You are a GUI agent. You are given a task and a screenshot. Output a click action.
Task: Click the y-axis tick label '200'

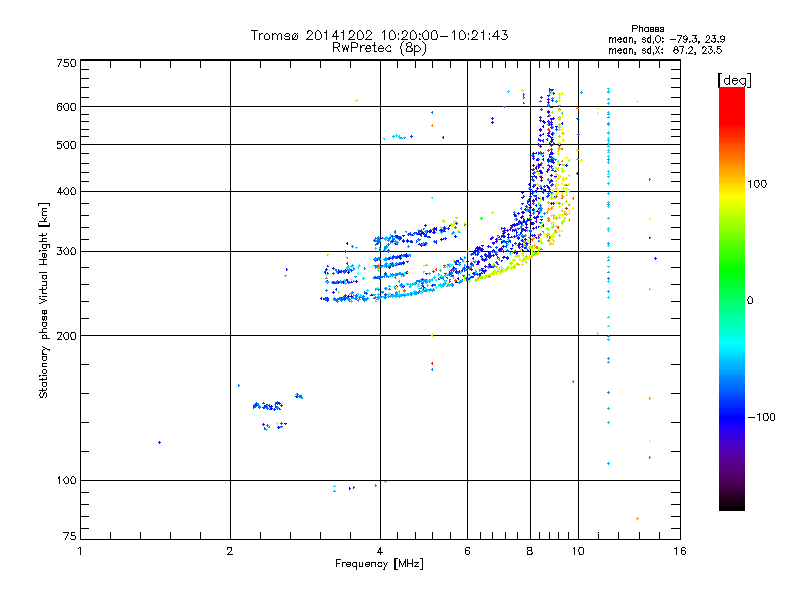click(x=66, y=336)
